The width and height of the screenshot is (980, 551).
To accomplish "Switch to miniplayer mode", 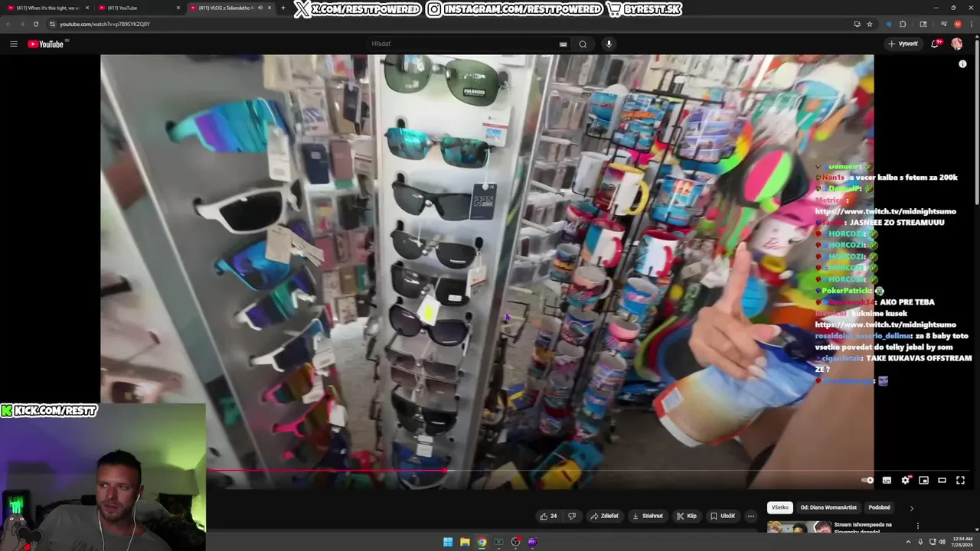I will click(x=923, y=480).
